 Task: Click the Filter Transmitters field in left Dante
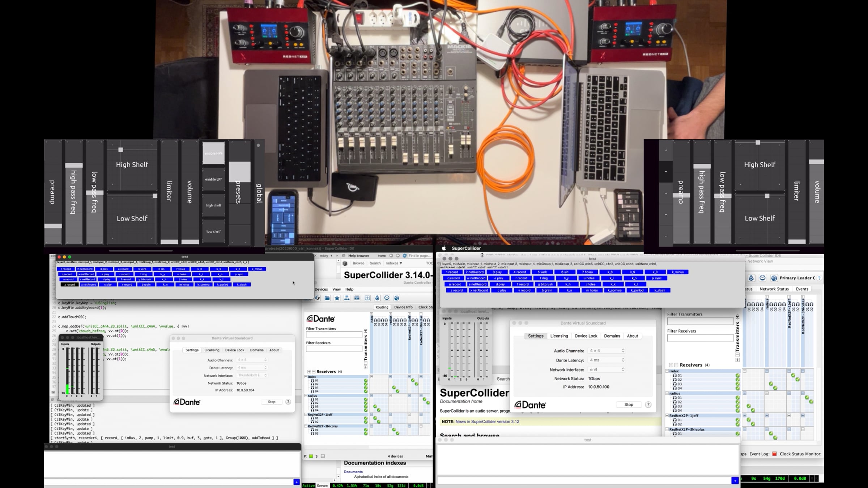point(334,335)
